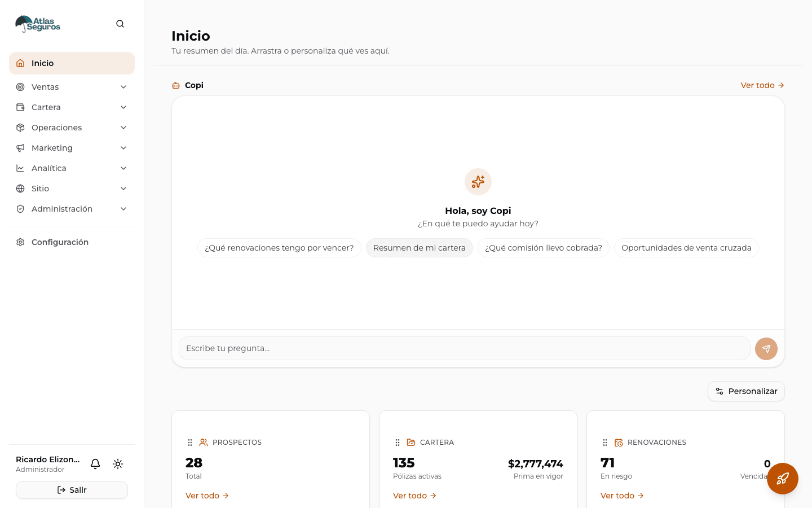Expand the Operaciones submenu chevron
This screenshot has width=812, height=508.
(x=123, y=128)
